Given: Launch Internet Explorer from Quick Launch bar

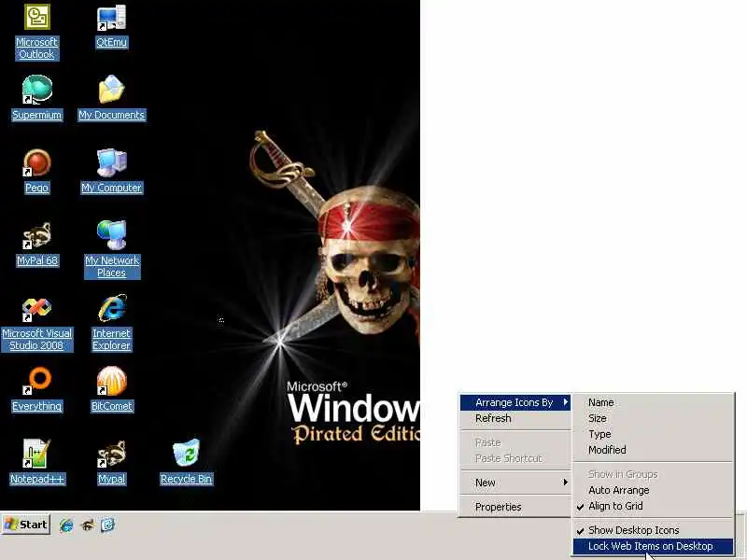Looking at the screenshot, I should [x=66, y=525].
